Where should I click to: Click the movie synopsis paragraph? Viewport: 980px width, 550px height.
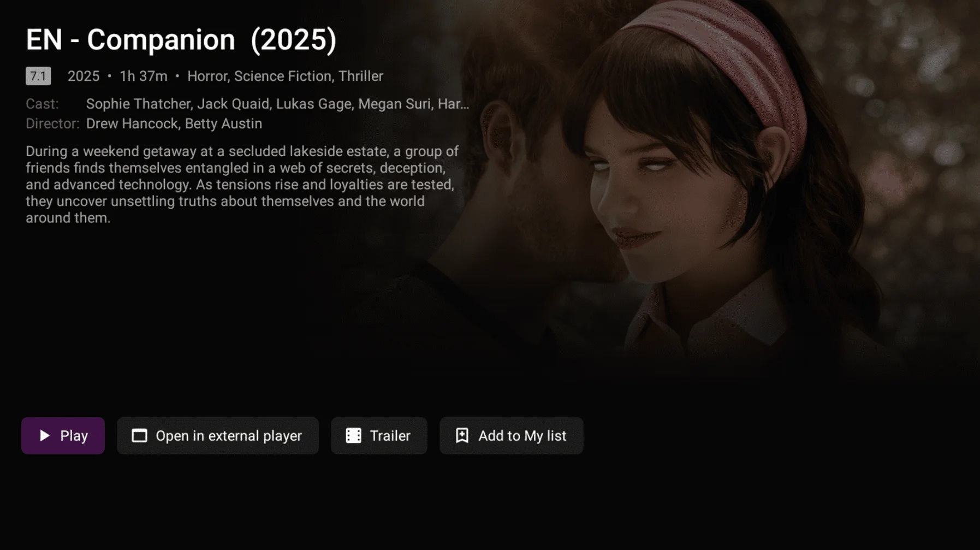click(242, 185)
